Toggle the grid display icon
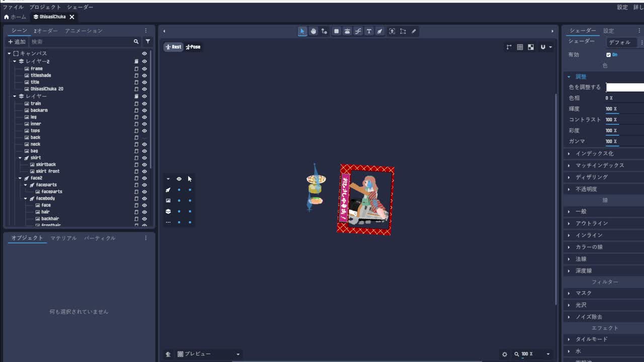Screen dimensions: 644x362 pyautogui.click(x=520, y=47)
